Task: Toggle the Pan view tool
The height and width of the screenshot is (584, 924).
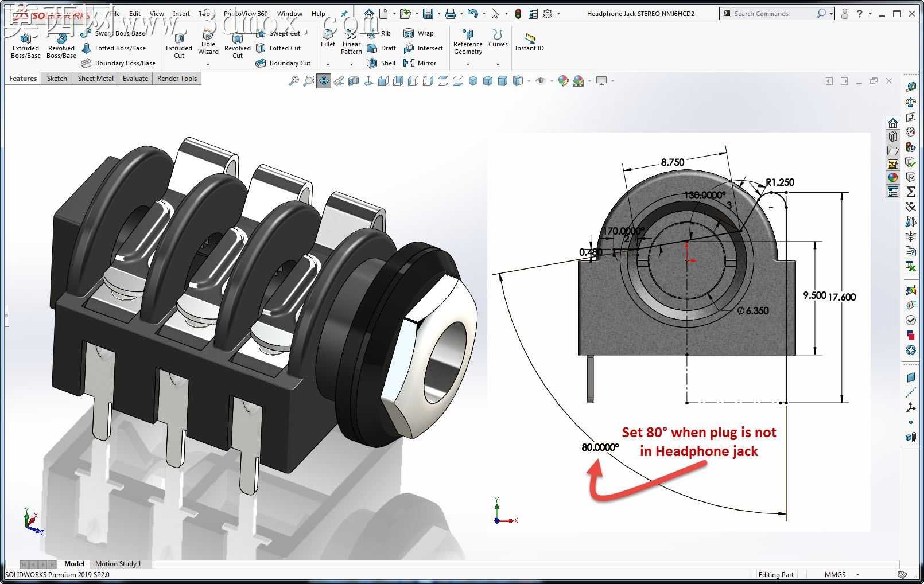Action: (324, 81)
